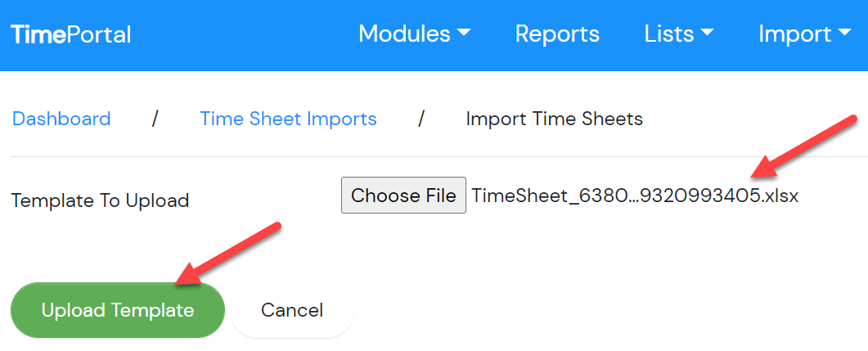This screenshot has height=351, width=868.
Task: Select the Import Time Sheets breadcrumb text
Action: pyautogui.click(x=554, y=119)
